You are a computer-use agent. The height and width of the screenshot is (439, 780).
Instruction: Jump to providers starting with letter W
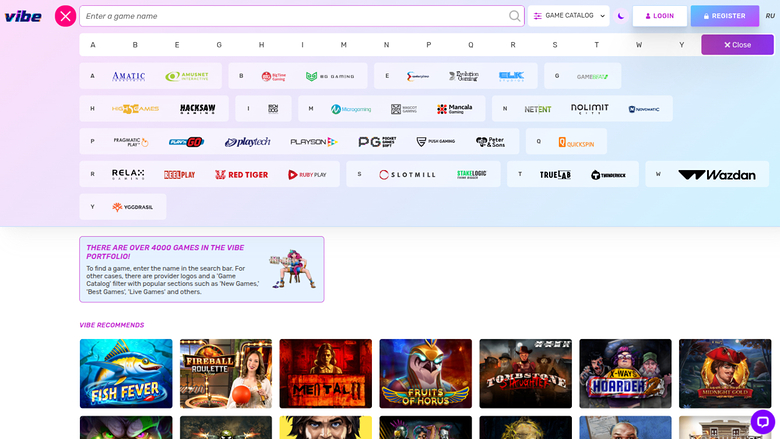639,45
